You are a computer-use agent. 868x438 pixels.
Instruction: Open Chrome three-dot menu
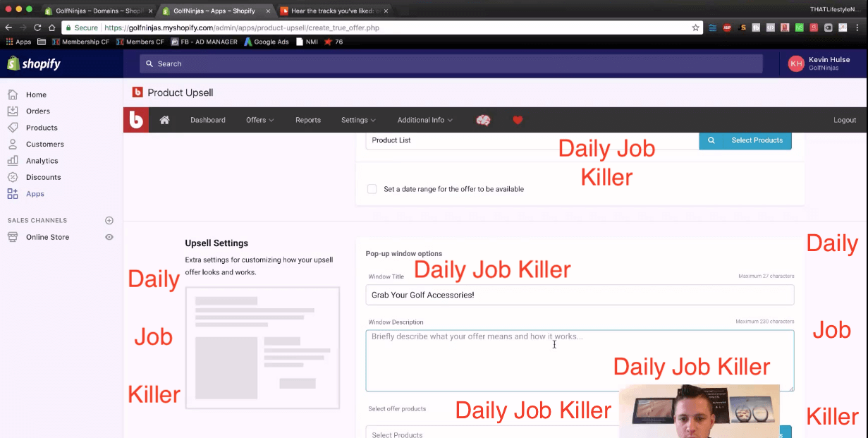pos(857,28)
